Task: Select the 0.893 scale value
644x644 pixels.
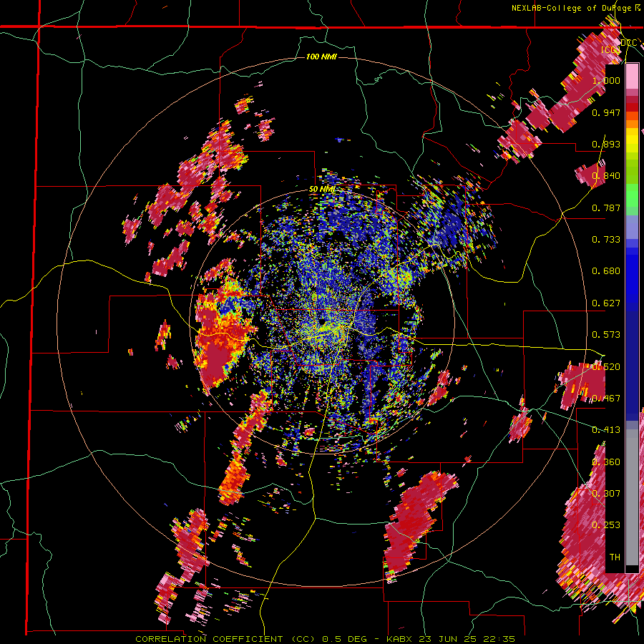Action: tap(606, 144)
